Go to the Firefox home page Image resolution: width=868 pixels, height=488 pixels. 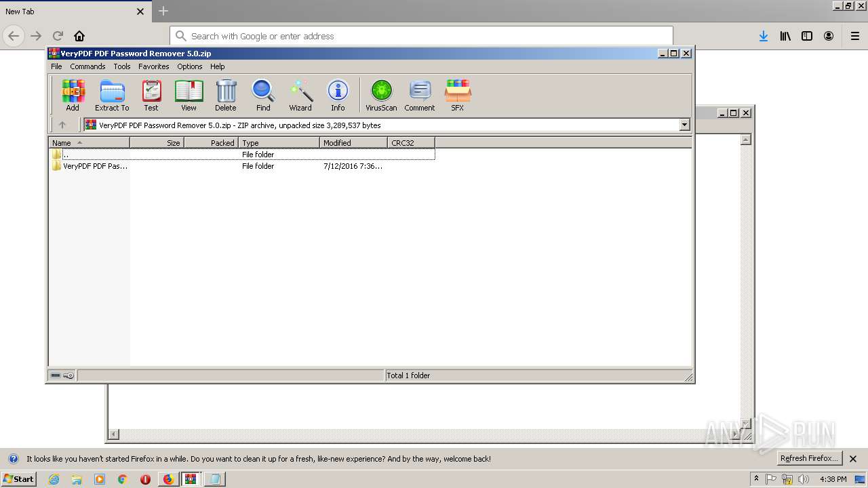coord(79,36)
